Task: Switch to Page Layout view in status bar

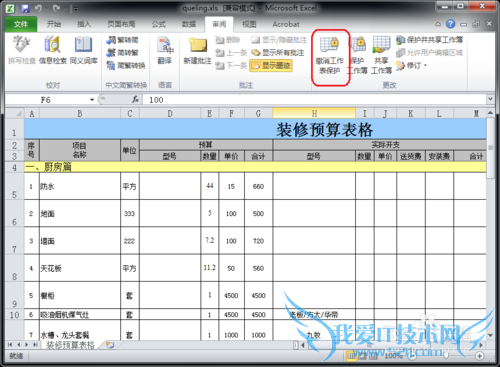Action: [x=362, y=356]
